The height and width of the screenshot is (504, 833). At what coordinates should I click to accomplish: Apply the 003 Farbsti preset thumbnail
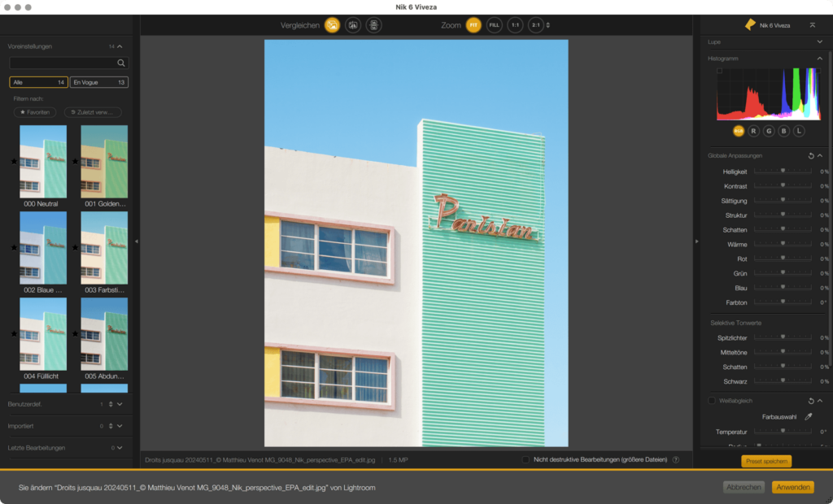point(104,247)
